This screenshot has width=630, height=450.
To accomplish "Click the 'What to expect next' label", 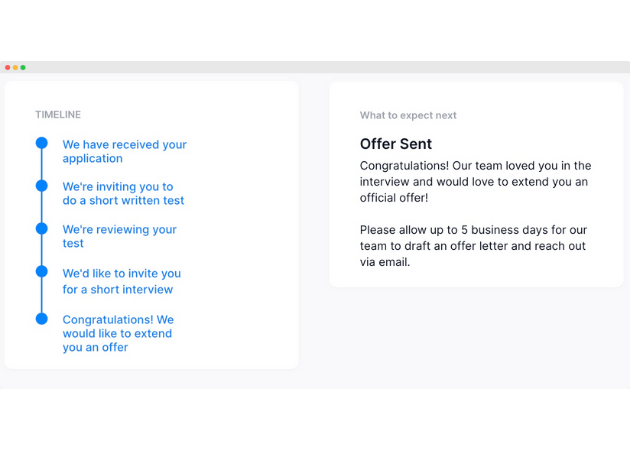I will (408, 115).
